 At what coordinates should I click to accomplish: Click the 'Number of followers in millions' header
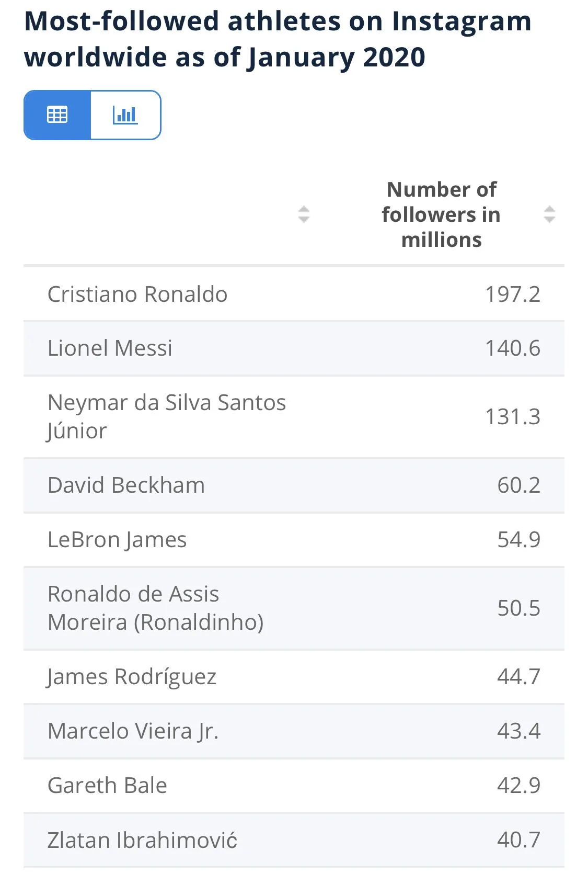(x=441, y=214)
